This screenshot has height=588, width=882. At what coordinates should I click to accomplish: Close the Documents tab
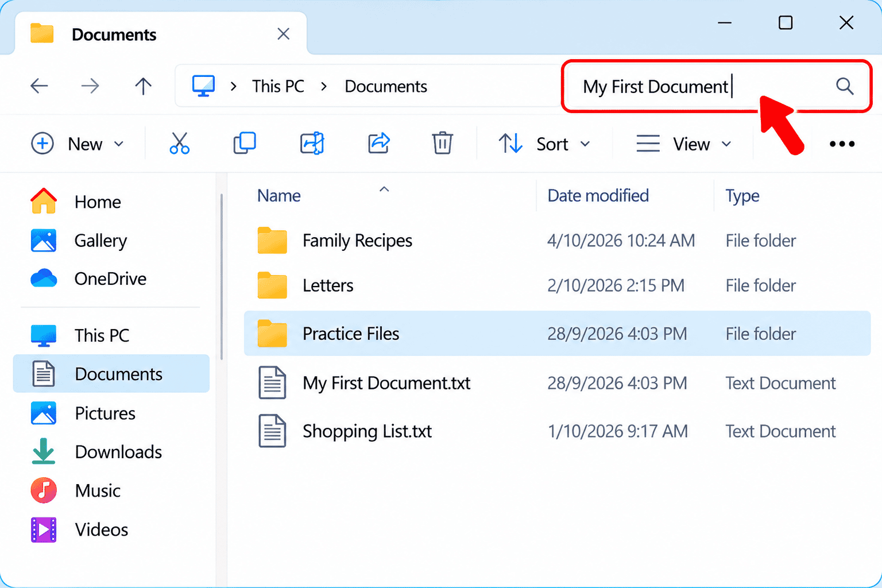pos(283,34)
